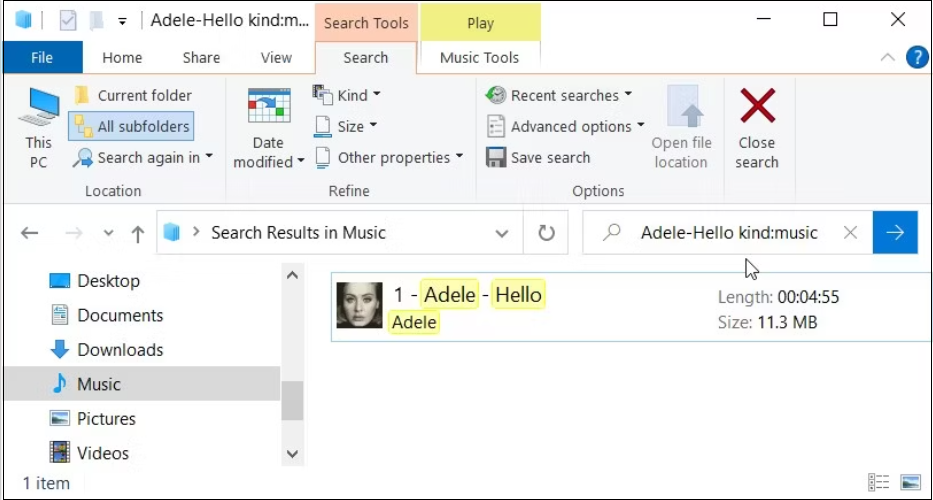Click the navigation pane scrollbar thumb
933x500 pixels.
pyautogui.click(x=292, y=401)
